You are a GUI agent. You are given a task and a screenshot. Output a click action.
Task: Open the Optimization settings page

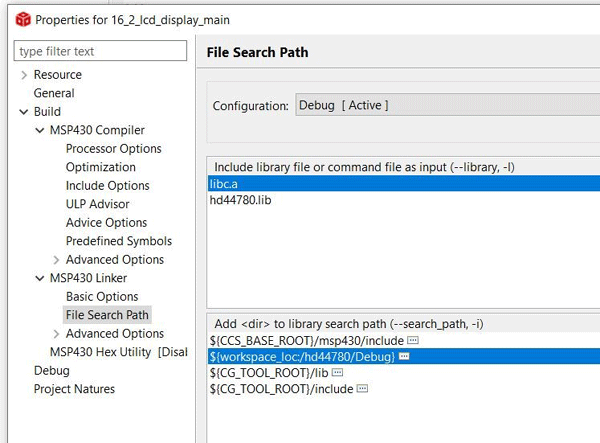point(100,167)
